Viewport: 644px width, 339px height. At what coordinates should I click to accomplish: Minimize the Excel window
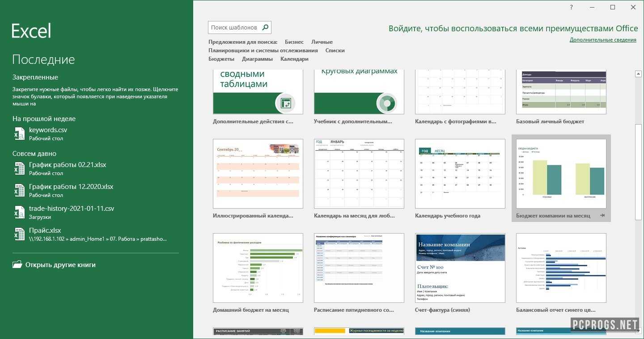tap(592, 7)
